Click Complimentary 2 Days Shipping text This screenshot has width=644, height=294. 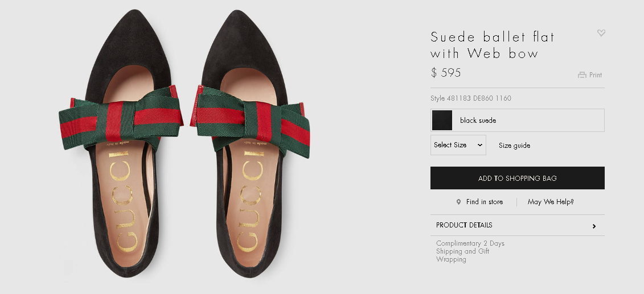(470, 251)
